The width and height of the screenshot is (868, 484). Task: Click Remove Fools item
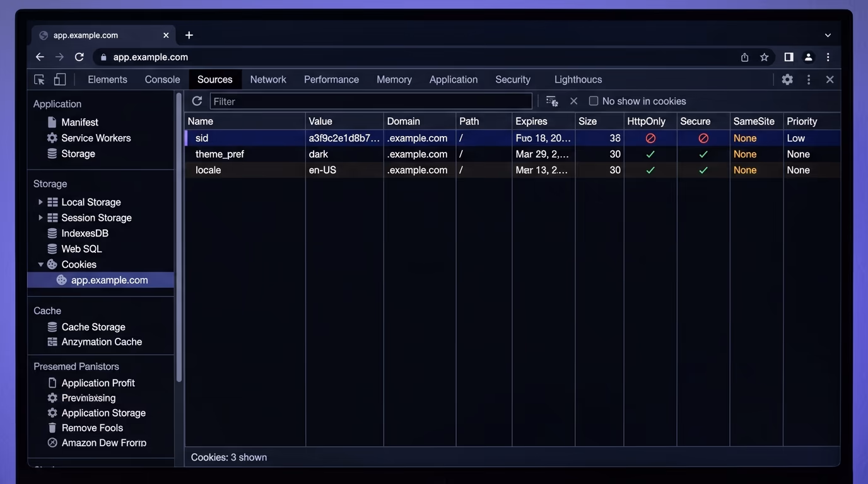click(x=92, y=428)
